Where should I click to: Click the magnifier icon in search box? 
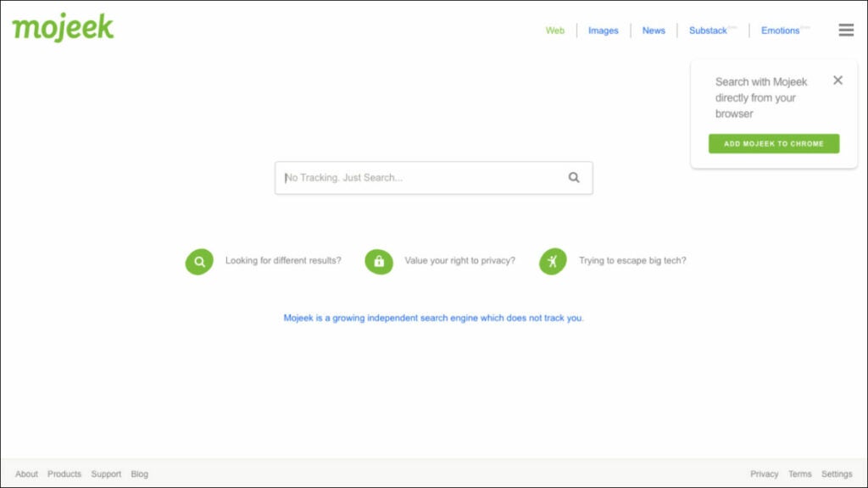(574, 178)
